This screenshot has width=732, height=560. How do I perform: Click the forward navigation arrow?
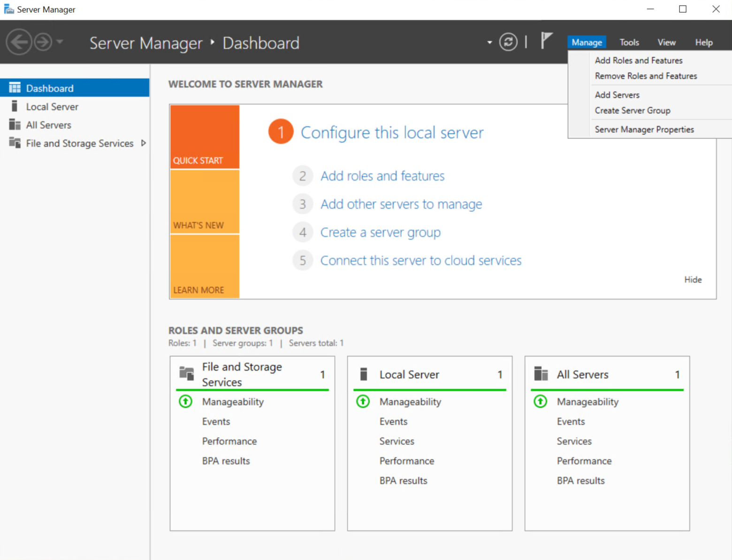43,42
